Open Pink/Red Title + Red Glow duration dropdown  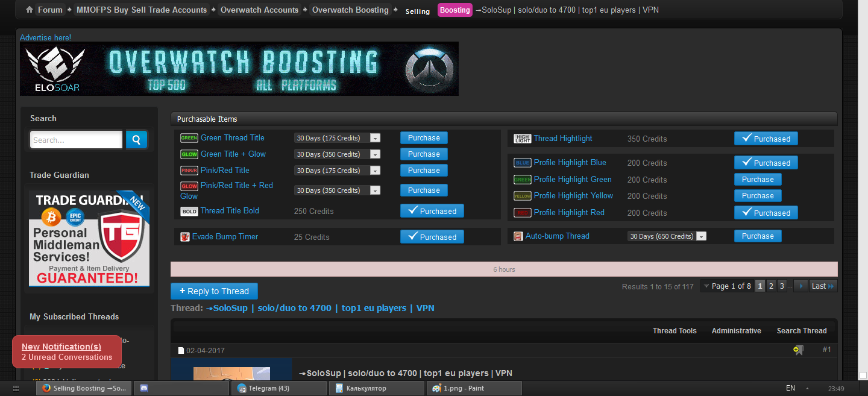coord(337,190)
